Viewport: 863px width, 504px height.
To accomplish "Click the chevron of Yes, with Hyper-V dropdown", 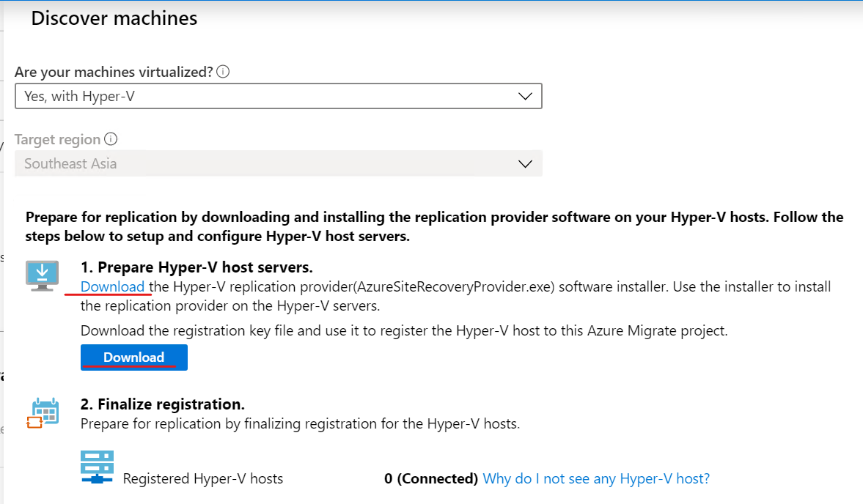I will [525, 96].
